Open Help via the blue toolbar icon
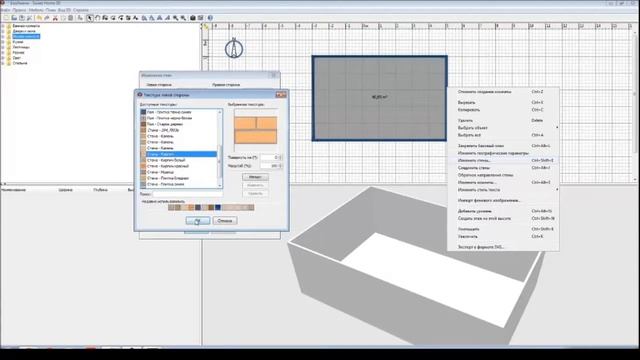 (210, 18)
